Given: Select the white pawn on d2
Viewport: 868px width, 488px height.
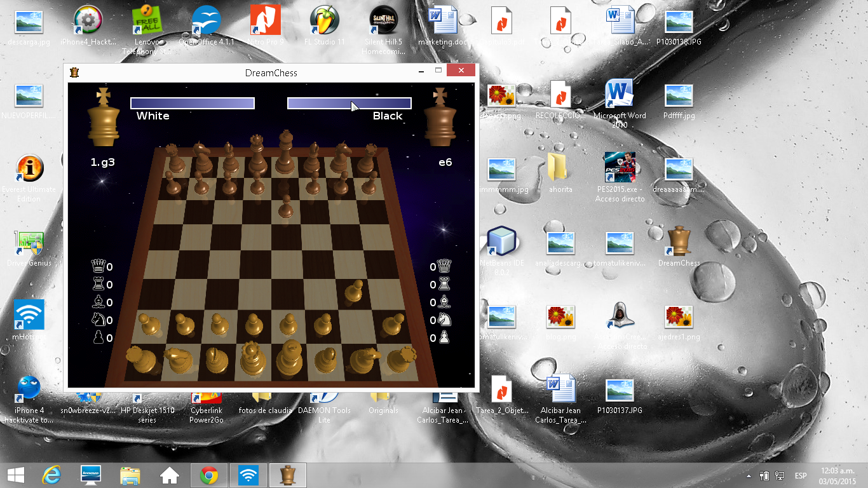Looking at the screenshot, I should click(254, 324).
